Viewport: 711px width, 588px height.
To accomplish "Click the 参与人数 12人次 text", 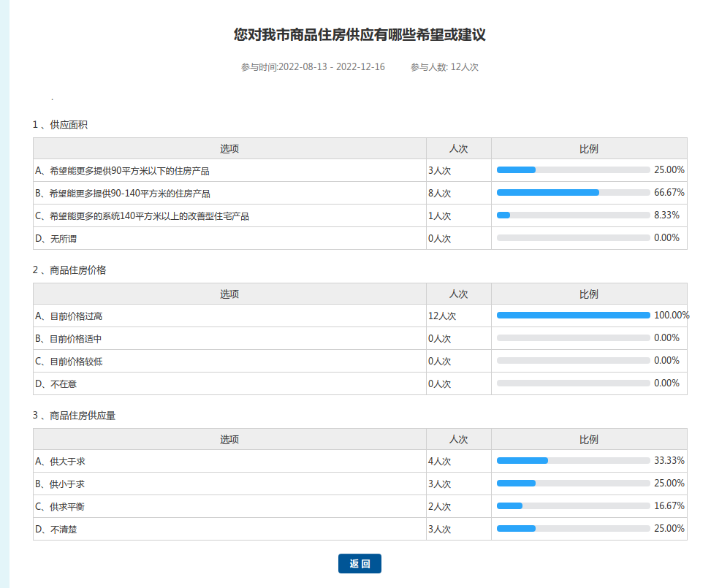I will (x=444, y=67).
